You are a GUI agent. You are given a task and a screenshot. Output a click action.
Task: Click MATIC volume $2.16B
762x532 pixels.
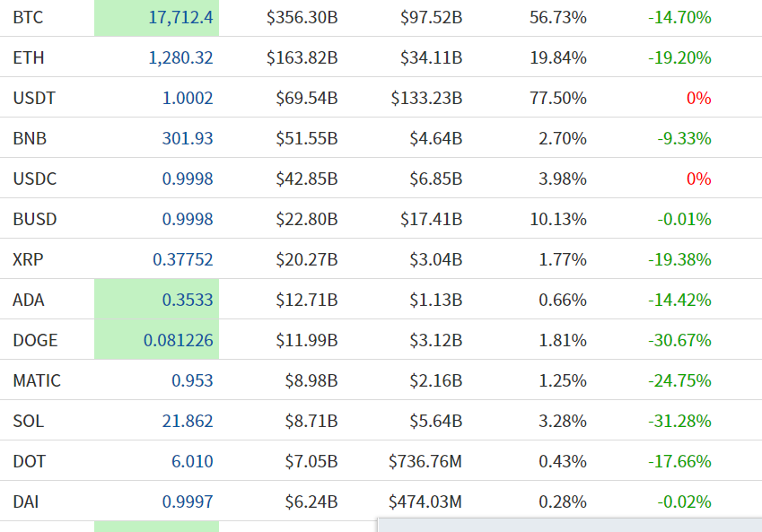436,380
